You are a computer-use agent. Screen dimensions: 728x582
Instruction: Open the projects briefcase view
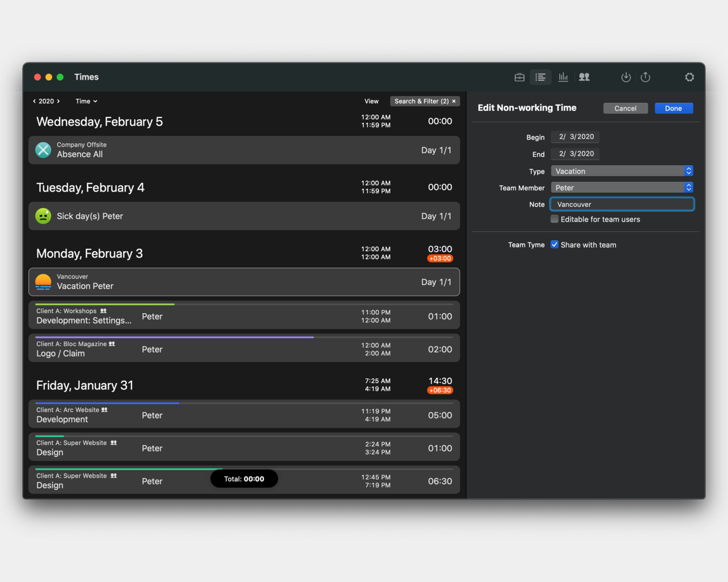tap(519, 77)
